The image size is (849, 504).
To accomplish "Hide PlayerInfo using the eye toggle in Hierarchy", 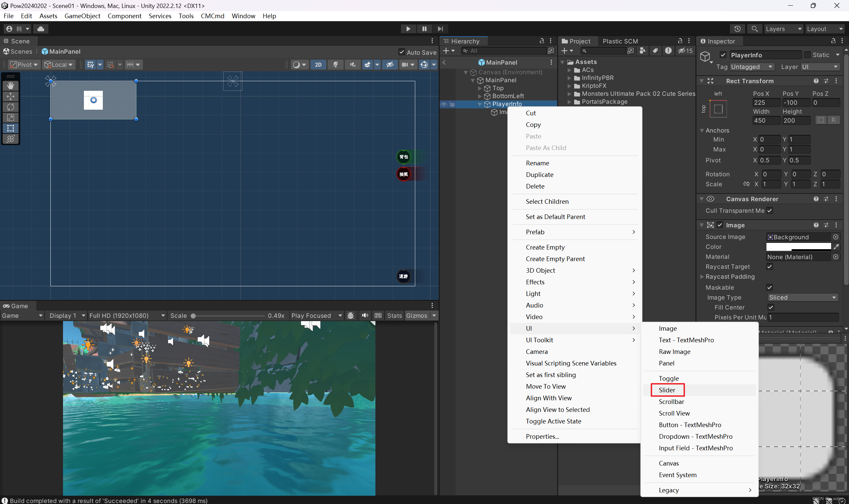I will [444, 104].
